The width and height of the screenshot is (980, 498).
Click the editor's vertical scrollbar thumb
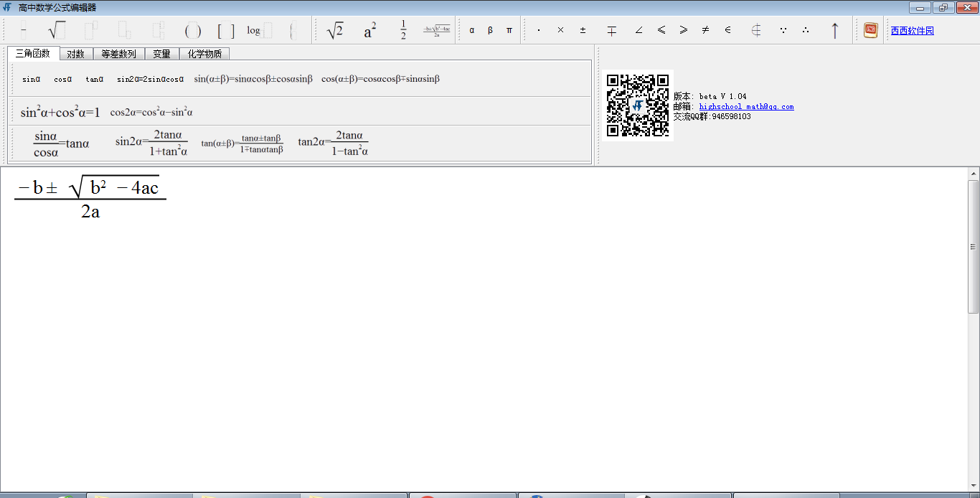(x=974, y=246)
